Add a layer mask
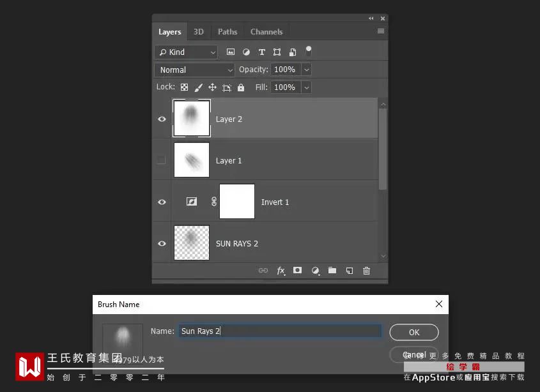 click(298, 271)
